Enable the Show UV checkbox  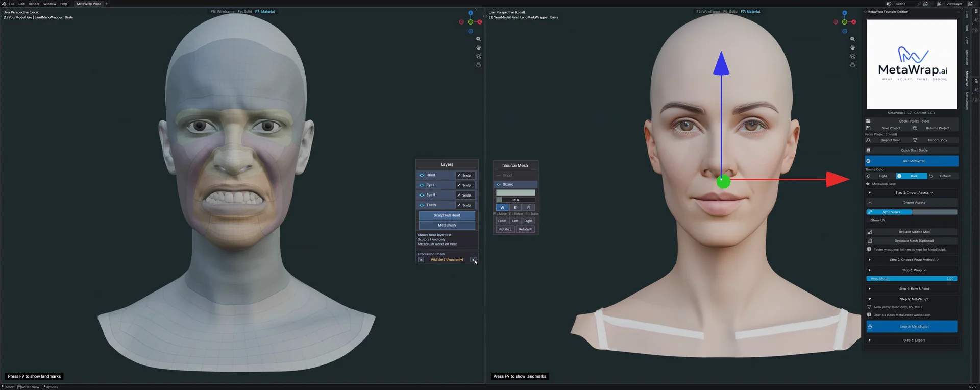868,220
